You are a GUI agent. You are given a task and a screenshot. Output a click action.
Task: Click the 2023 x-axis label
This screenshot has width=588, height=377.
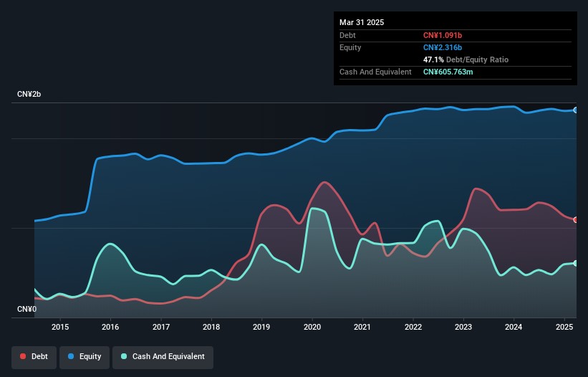tap(463, 327)
